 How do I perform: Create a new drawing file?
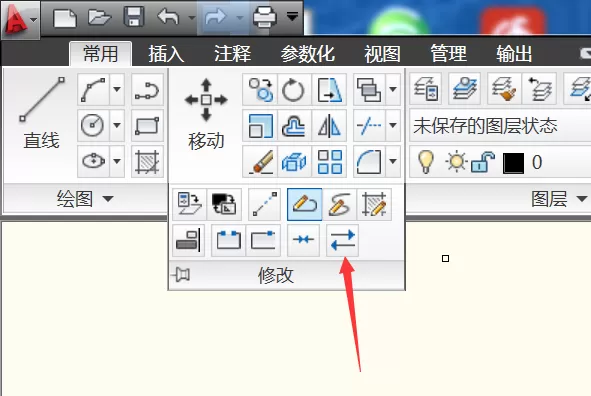(65, 18)
